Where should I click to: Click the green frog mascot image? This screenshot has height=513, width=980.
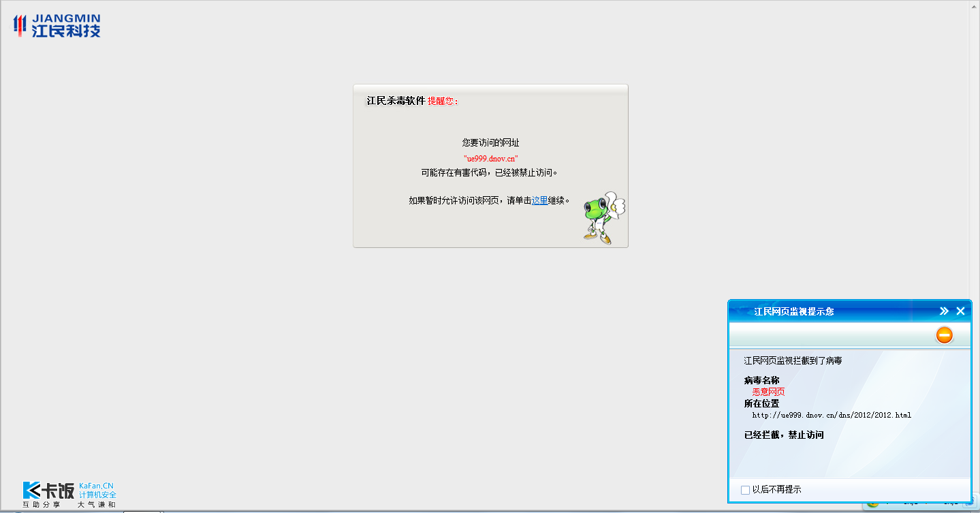click(x=603, y=217)
